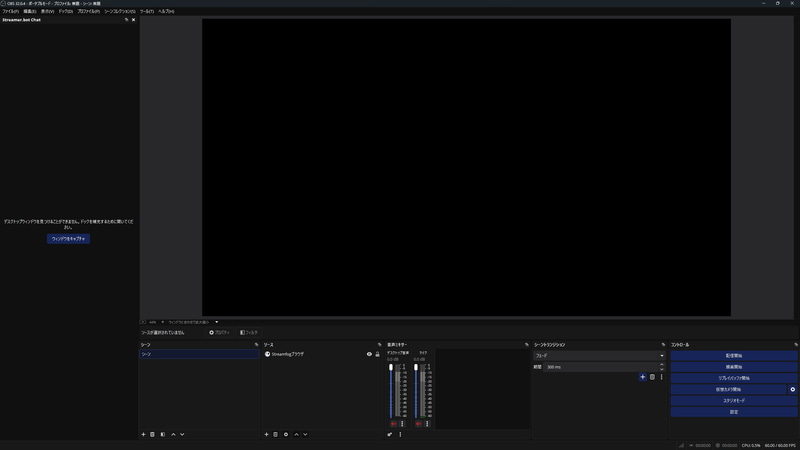Add a new scene with plus icon
This screenshot has width=800, height=450.
143,435
